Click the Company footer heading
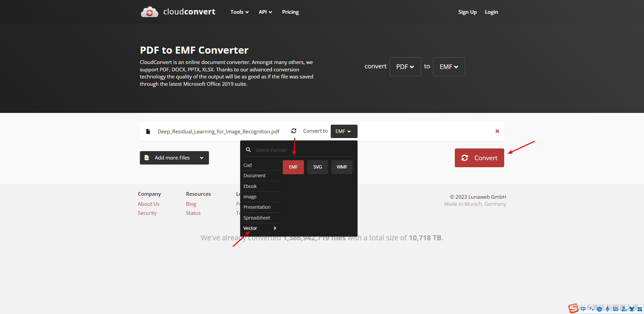 (x=149, y=194)
